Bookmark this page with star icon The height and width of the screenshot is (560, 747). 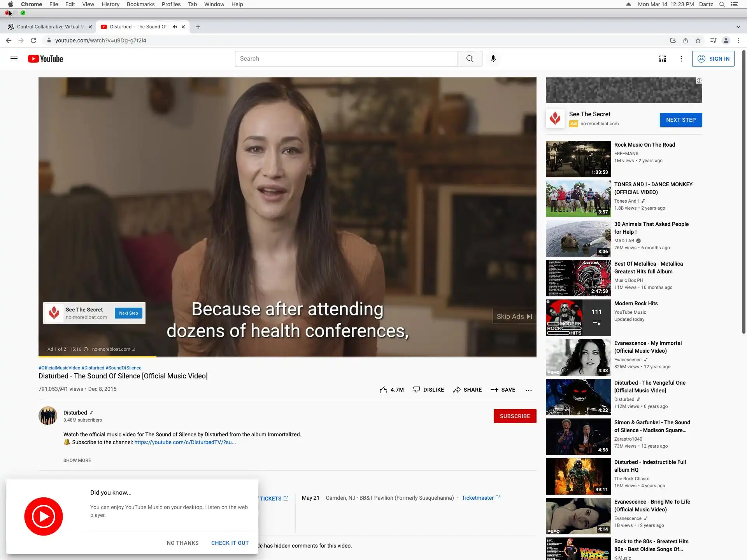coord(698,40)
